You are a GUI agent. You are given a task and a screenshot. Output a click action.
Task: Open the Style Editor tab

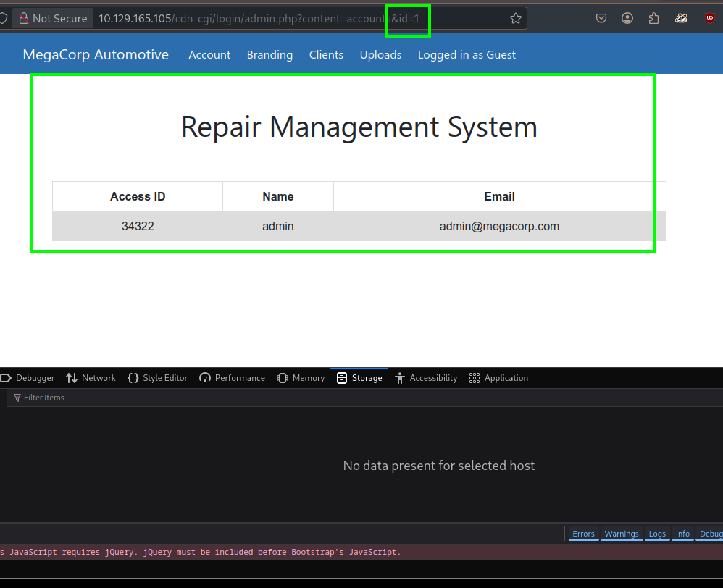[x=158, y=378]
